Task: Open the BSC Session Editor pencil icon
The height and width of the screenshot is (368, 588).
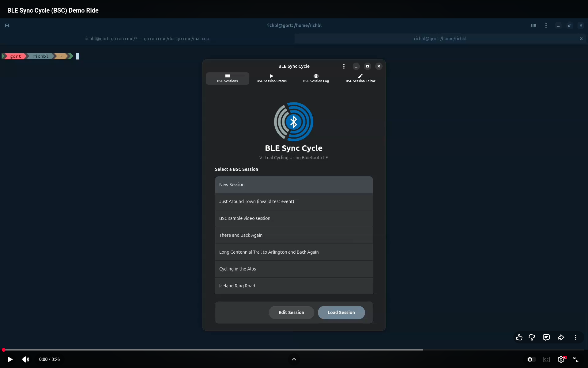Action: pyautogui.click(x=360, y=78)
